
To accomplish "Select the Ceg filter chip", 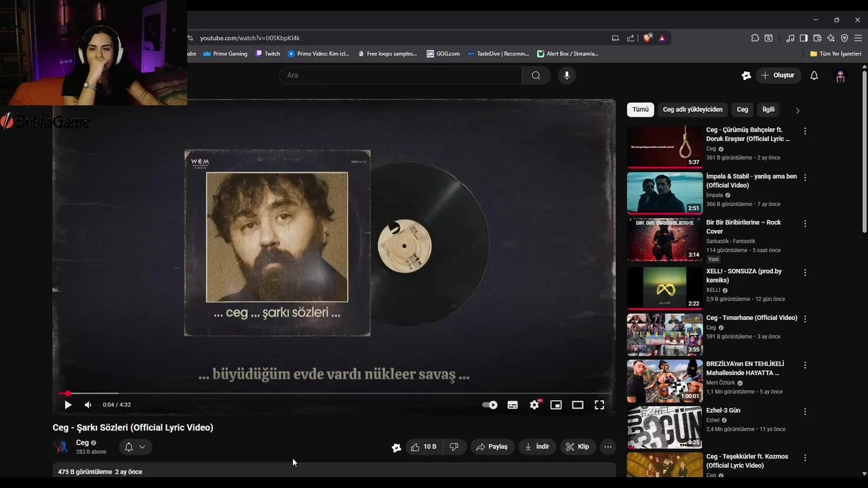I will pos(743,109).
